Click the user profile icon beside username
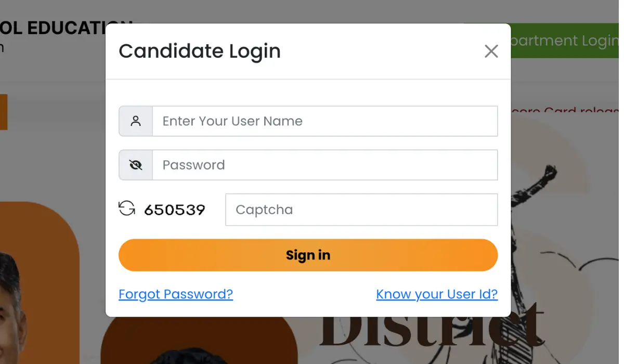This screenshot has height=364, width=624. click(136, 121)
